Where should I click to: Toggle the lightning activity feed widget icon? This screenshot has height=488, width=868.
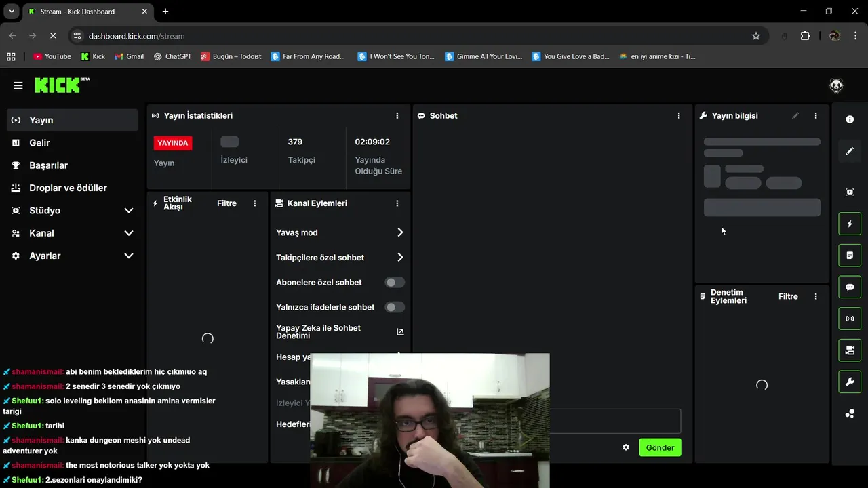tap(850, 224)
